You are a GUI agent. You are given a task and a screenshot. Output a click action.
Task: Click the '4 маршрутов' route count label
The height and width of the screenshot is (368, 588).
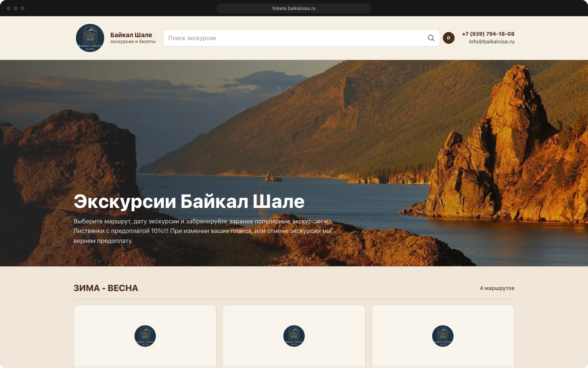tap(497, 288)
